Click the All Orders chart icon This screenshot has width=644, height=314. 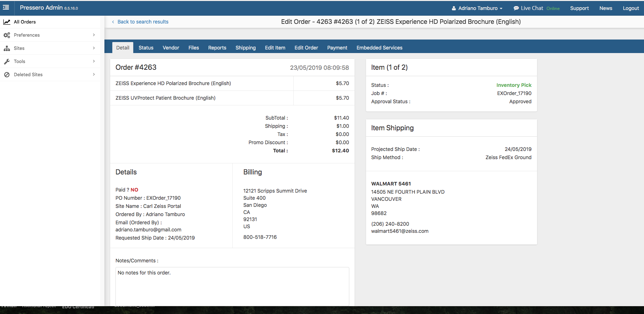[x=7, y=22]
